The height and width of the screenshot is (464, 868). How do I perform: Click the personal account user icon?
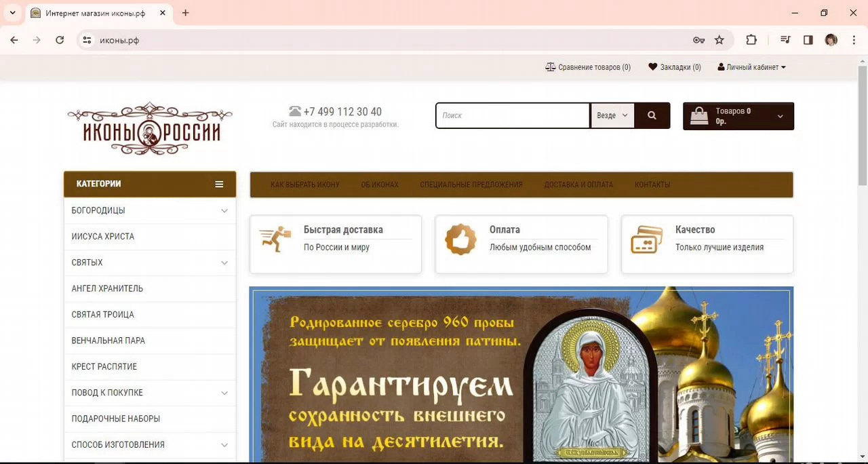click(721, 67)
